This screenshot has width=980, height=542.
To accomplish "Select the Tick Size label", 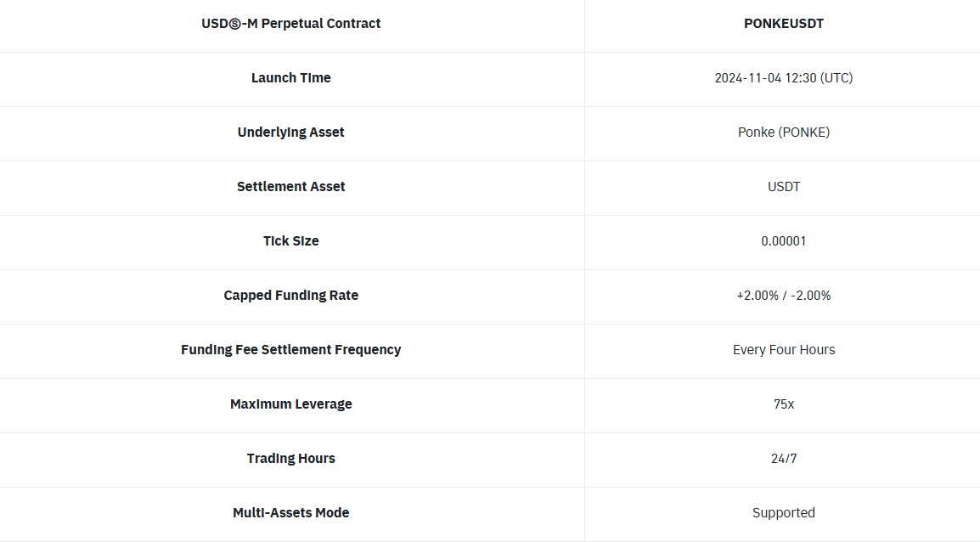I will tap(291, 241).
